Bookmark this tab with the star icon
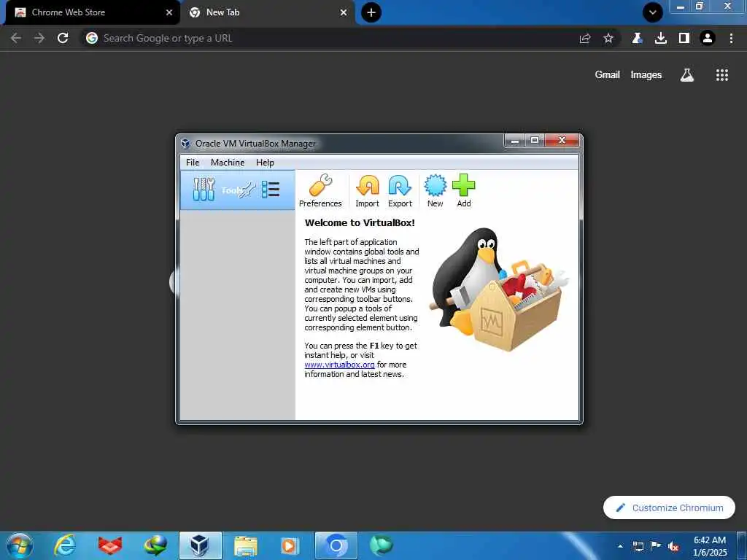Screen dimensions: 747x560 [608, 38]
